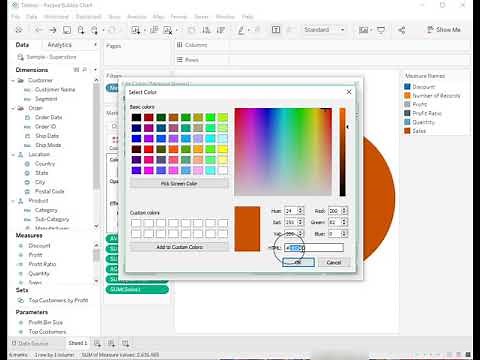Click new worksheet icon beside Sheet 1 tab
480x360 pixels.
(x=97, y=343)
